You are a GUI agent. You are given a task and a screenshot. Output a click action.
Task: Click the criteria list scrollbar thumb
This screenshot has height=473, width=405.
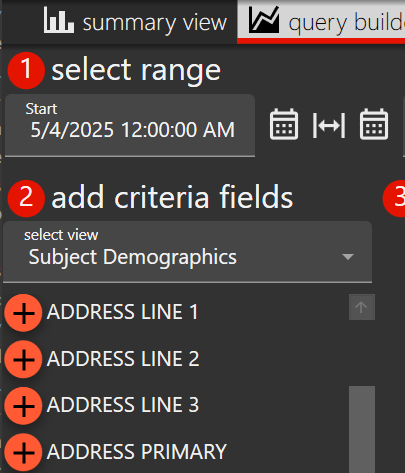click(362, 429)
